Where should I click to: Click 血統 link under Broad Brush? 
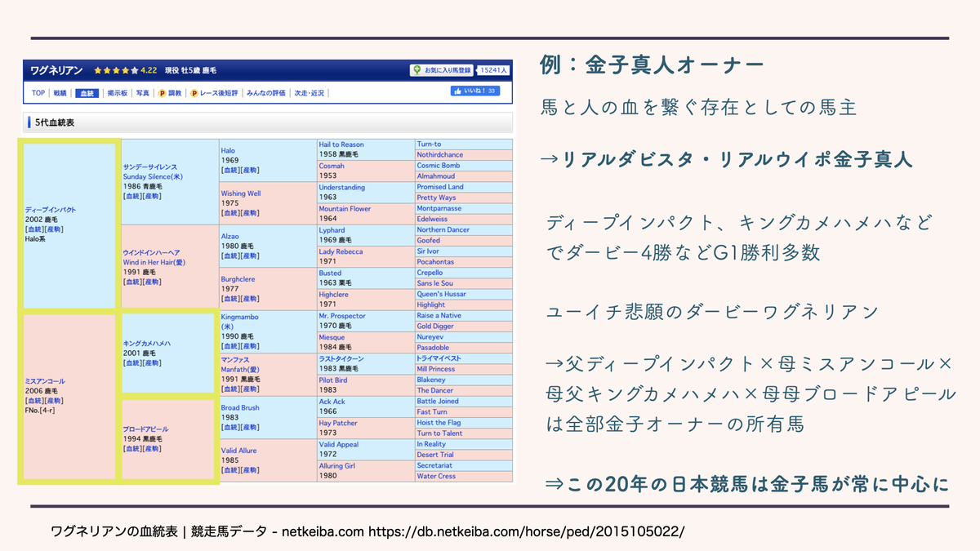pyautogui.click(x=229, y=427)
